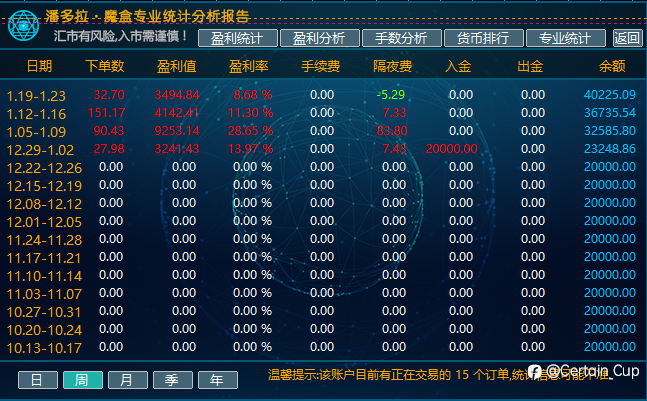Click the 20000.00 deposit value in red
This screenshot has width=647, height=401.
coord(451,149)
